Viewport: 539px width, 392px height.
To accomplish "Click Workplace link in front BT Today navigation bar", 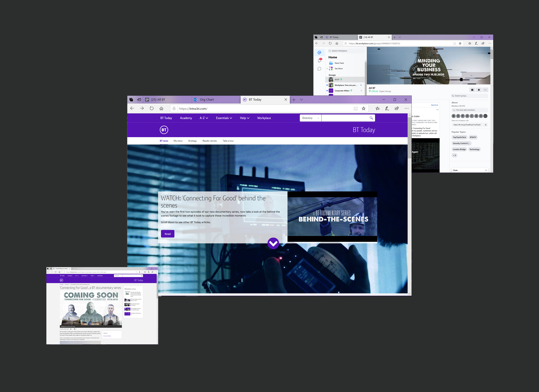I will [264, 118].
